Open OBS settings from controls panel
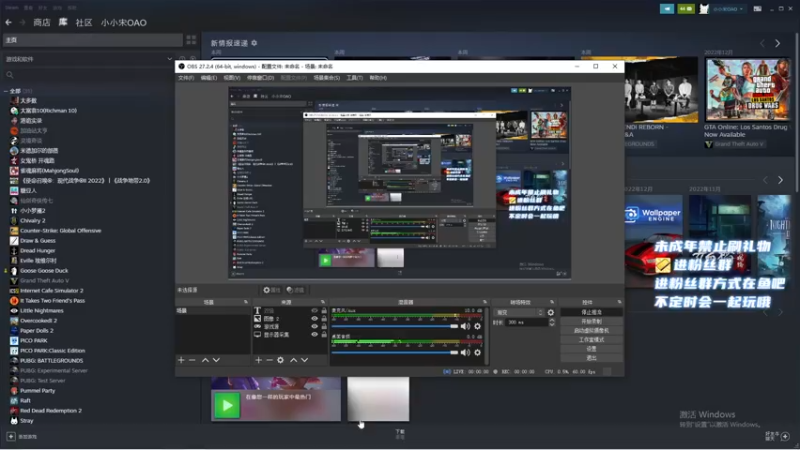The height and width of the screenshot is (450, 800). [591, 349]
